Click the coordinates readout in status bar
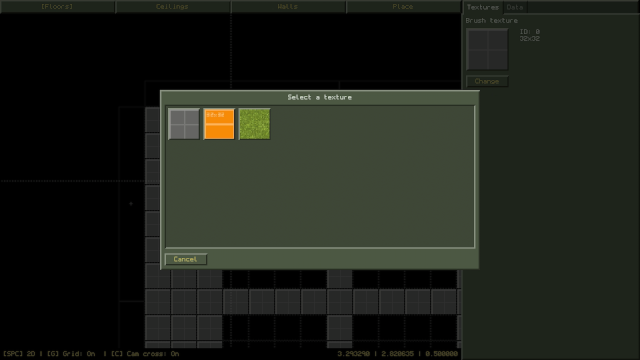Screen dimensions: 640x360 (x=397, y=353)
